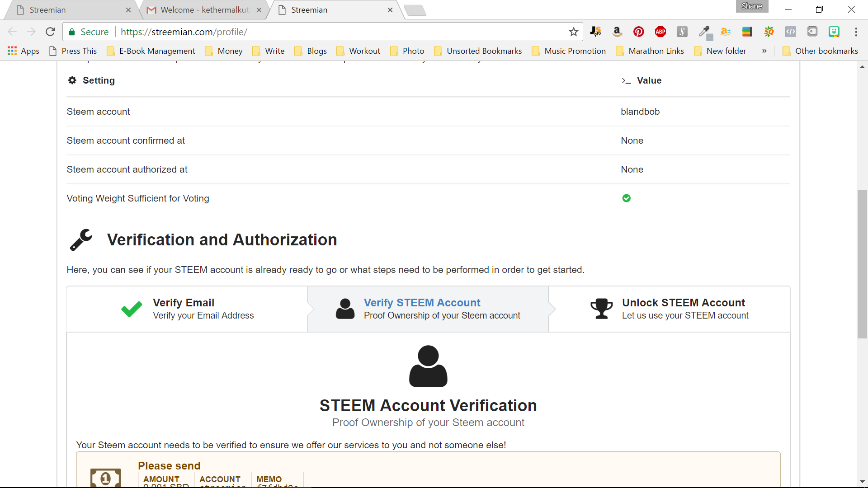Click 'Voting Weight Sufficient for Voting' label
Image resolution: width=868 pixels, height=488 pixels.
[138, 198]
